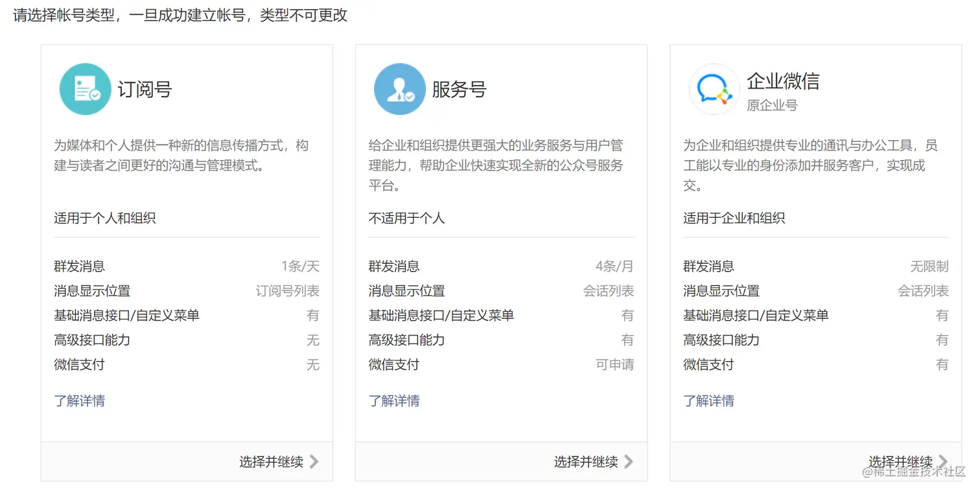Click 基础消息接口/自定义菜单 in the 服务号 card
This screenshot has height=492, width=980.
pos(441,316)
